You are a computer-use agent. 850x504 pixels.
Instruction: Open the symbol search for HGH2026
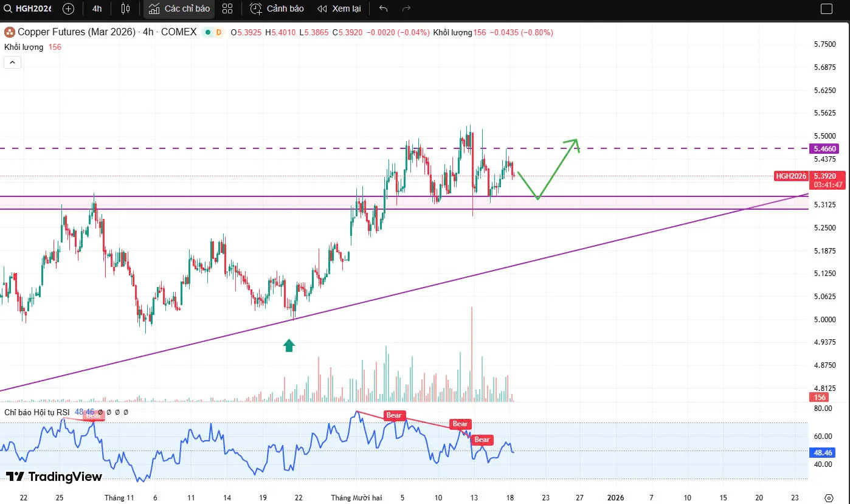coord(29,9)
